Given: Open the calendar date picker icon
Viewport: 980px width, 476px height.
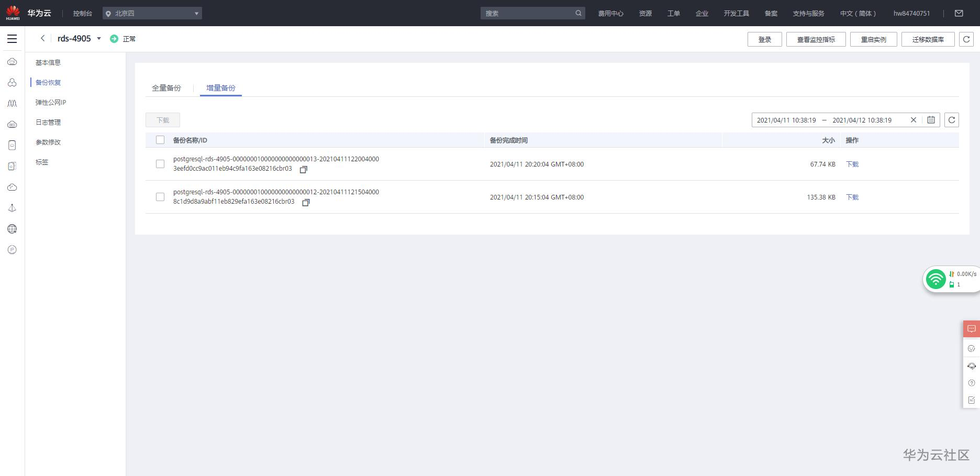Looking at the screenshot, I should pos(931,120).
